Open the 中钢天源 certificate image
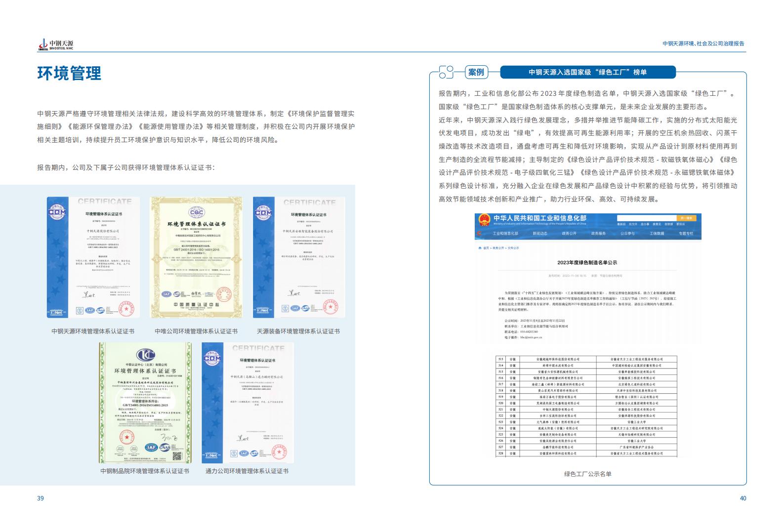The height and width of the screenshot is (532, 784). point(93,257)
